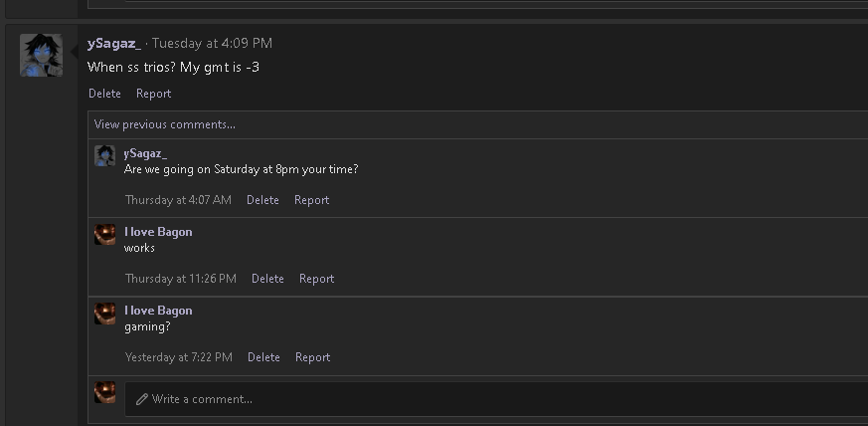Delete the main post by ySagaz_

104,94
